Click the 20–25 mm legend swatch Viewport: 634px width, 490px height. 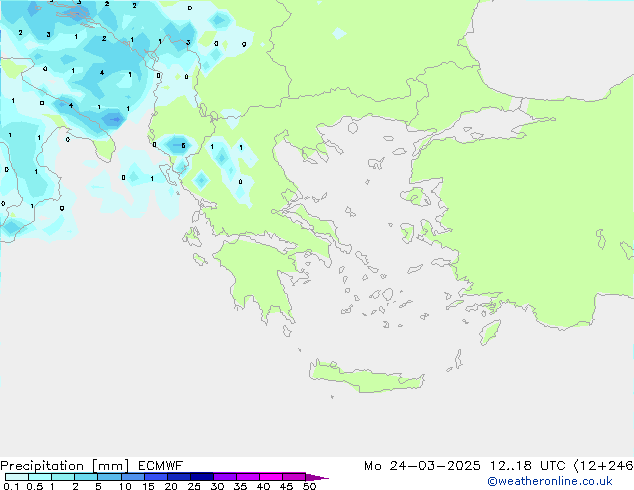coord(179,477)
